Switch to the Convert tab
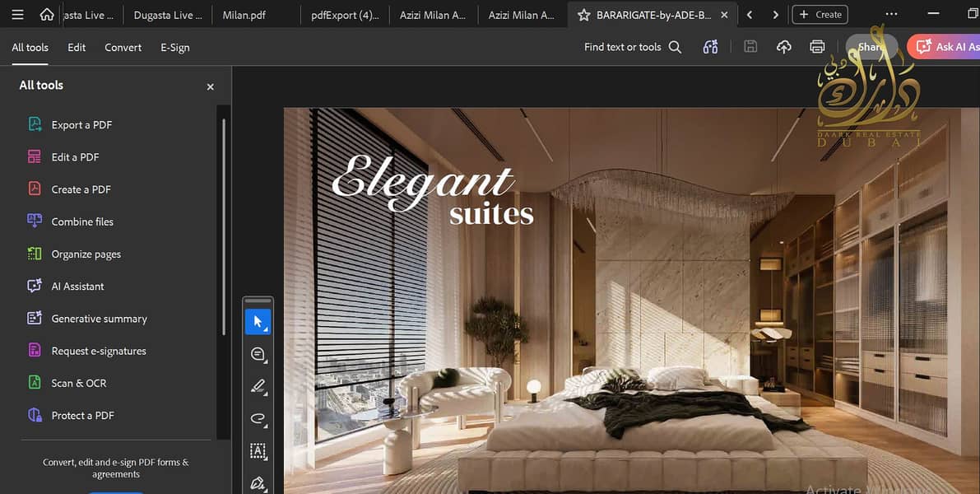The height and width of the screenshot is (494, 980). pos(123,47)
